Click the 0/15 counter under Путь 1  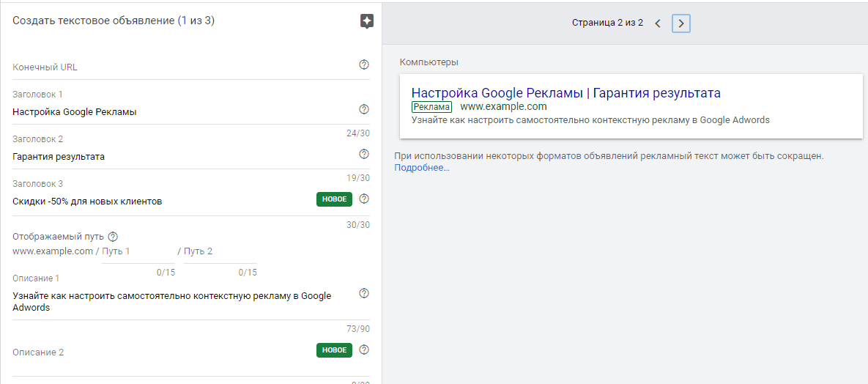click(x=166, y=272)
